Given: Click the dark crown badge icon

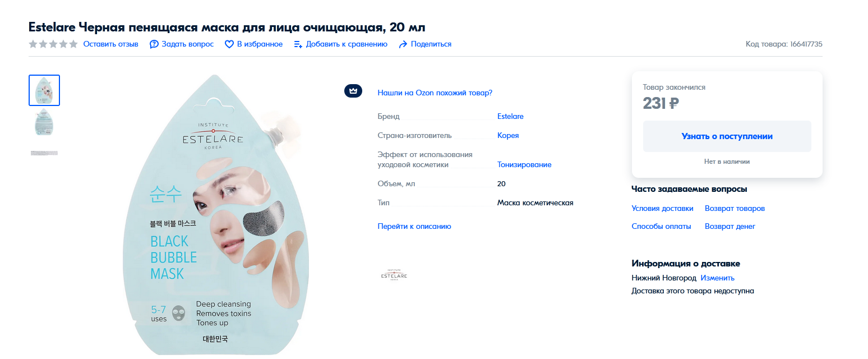Looking at the screenshot, I should 353,90.
